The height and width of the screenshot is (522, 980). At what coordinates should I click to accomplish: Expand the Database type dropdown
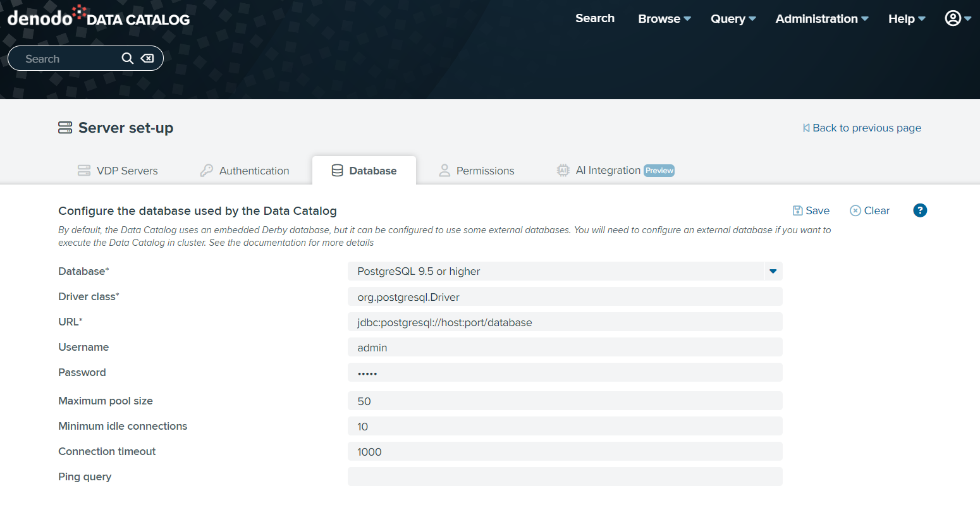pos(773,271)
